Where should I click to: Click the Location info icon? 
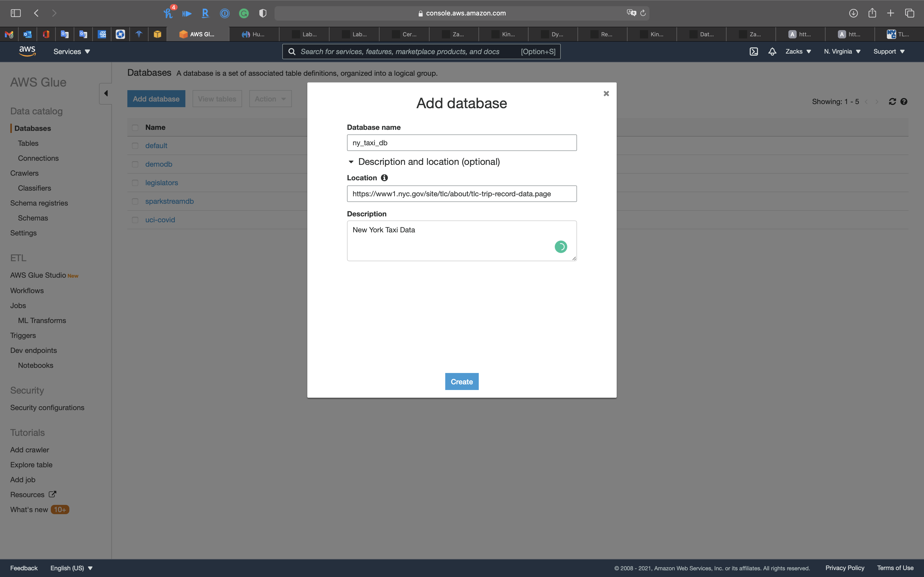(384, 178)
